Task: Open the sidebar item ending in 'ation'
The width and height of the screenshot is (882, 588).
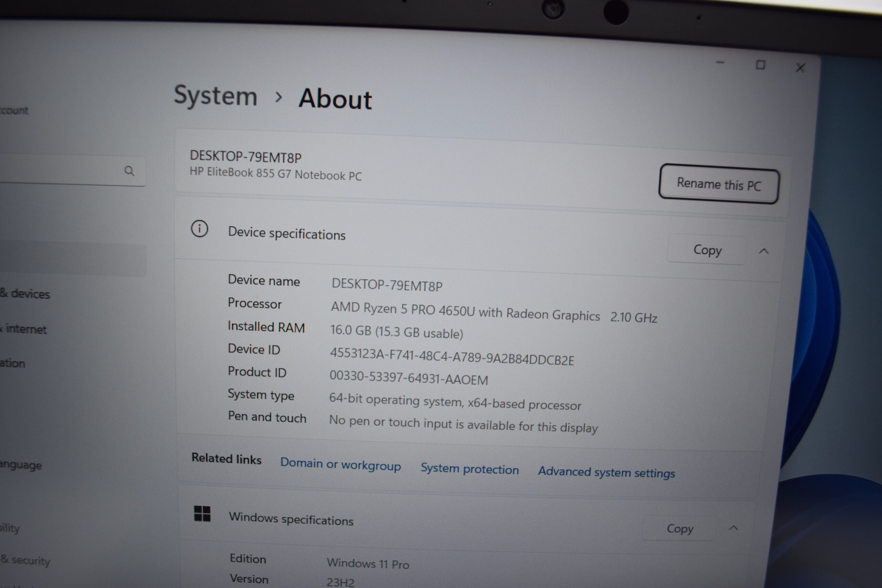Action: click(x=12, y=363)
